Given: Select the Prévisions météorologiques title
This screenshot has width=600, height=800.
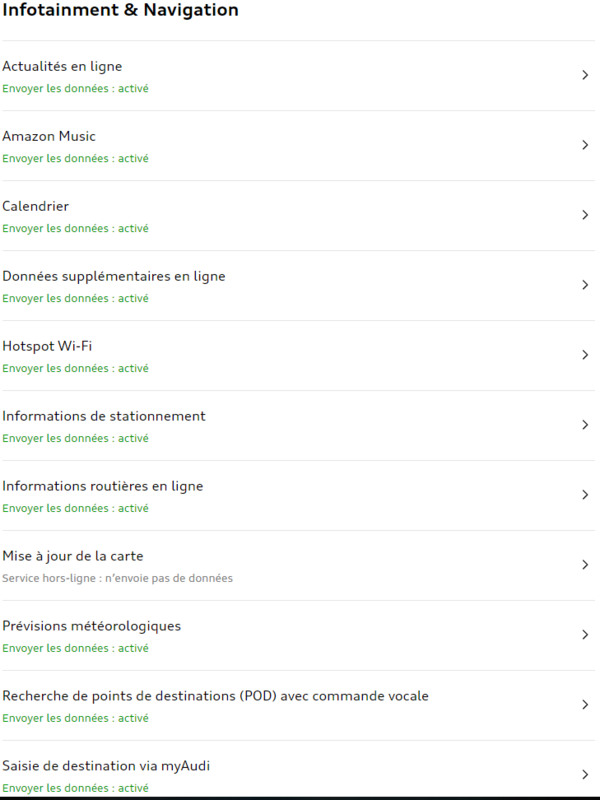Looking at the screenshot, I should click(x=92, y=627).
